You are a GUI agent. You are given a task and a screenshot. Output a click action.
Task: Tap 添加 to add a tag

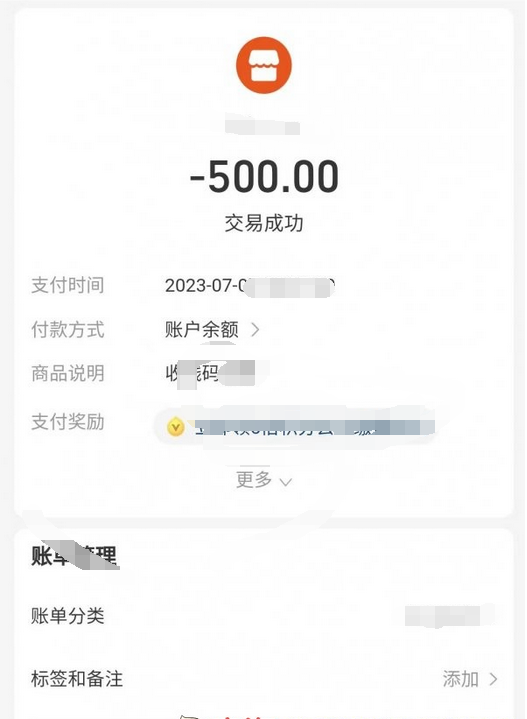coord(460,679)
